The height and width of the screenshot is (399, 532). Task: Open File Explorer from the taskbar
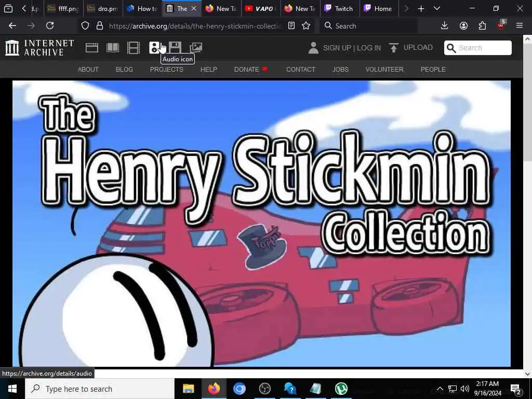click(x=188, y=389)
